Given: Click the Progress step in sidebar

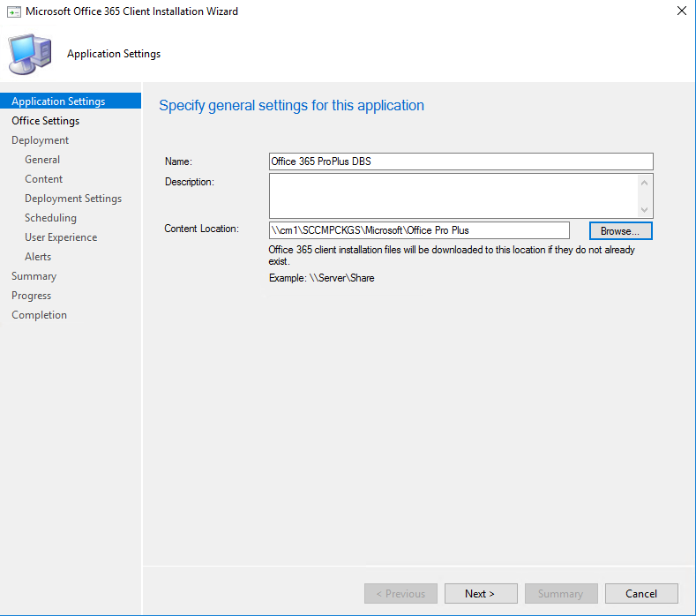Looking at the screenshot, I should [31, 296].
